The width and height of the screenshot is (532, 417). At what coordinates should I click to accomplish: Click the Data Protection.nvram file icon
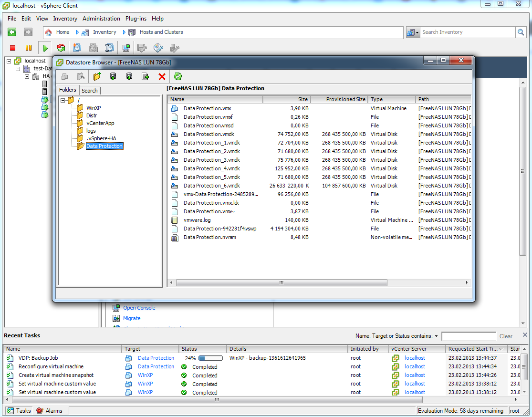pyautogui.click(x=175, y=238)
